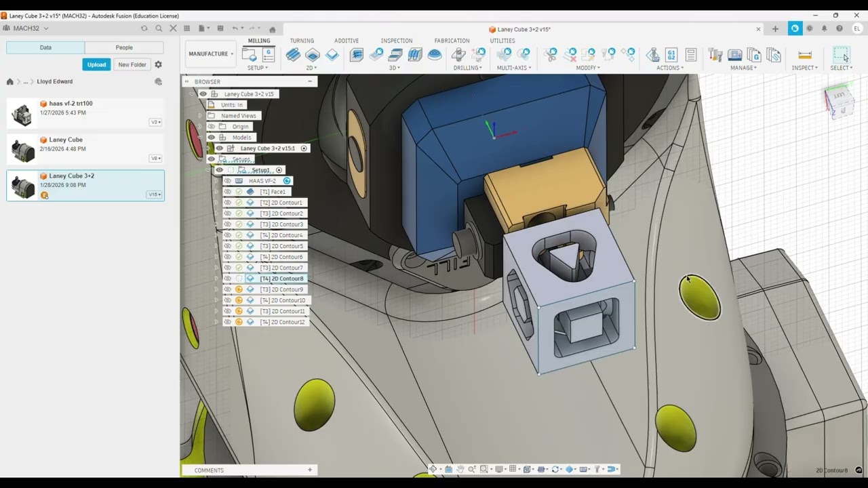Click the New Folder button
The width and height of the screenshot is (868, 488).
click(132, 64)
